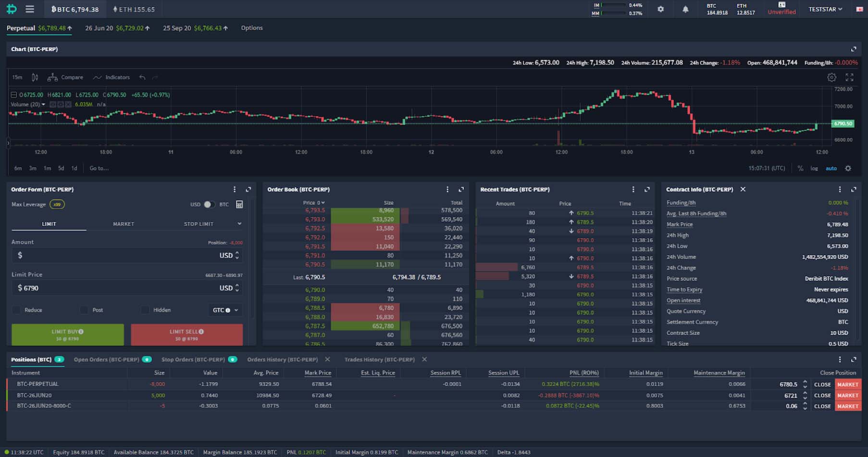Undo last chart action
The image size is (868, 457).
[x=142, y=77]
